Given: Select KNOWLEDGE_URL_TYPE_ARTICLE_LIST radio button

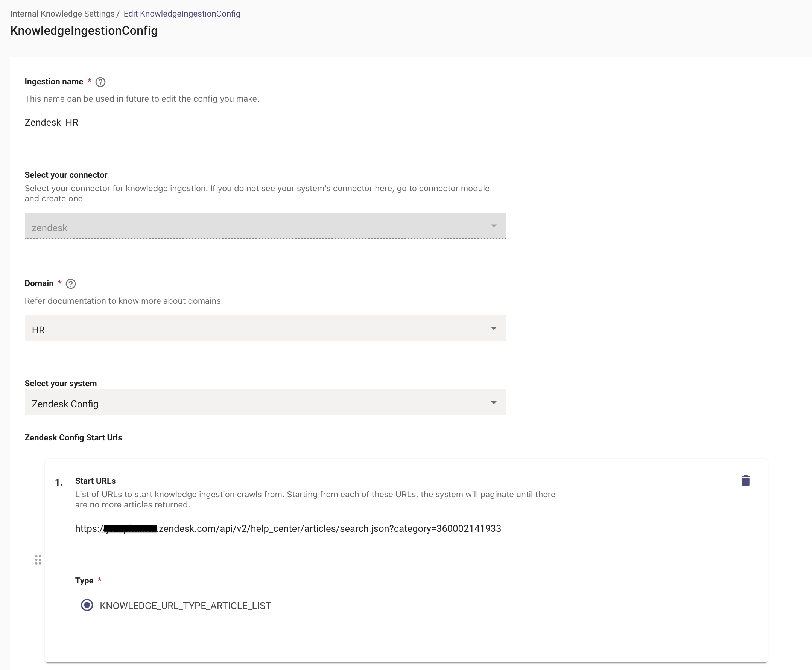Looking at the screenshot, I should click(87, 605).
